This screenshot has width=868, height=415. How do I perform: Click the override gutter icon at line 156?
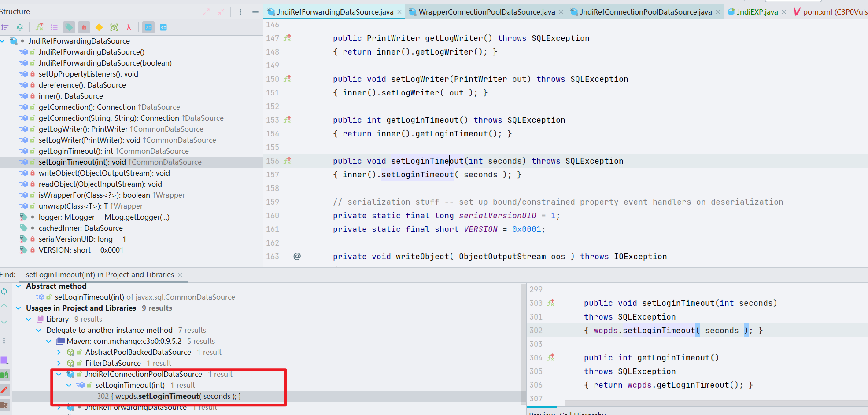click(288, 161)
